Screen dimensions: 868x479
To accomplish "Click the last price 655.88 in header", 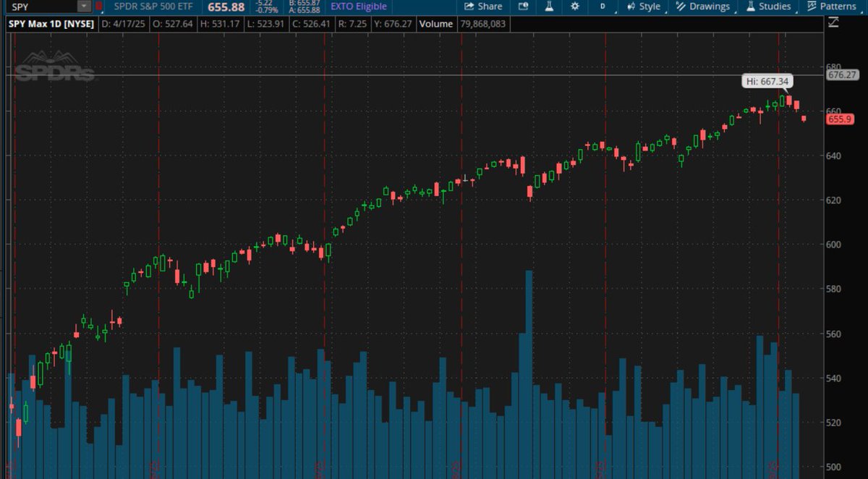I will pyautogui.click(x=226, y=7).
